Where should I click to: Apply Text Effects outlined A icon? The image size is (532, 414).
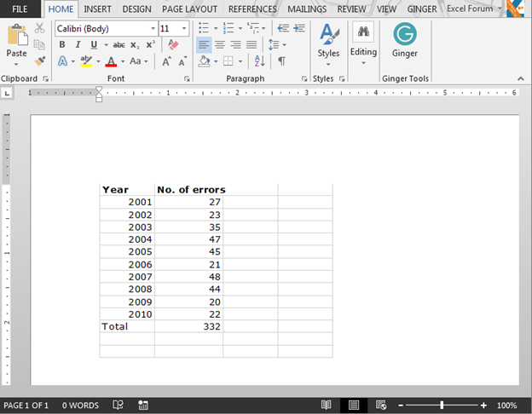pyautogui.click(x=62, y=61)
